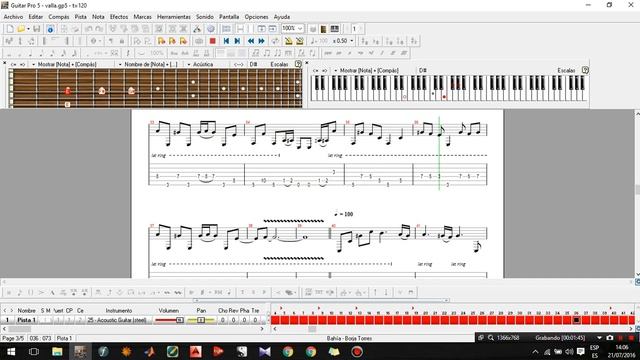Click Escalas in the fretboard panel
This screenshot has width=640, height=360.
coord(279,64)
